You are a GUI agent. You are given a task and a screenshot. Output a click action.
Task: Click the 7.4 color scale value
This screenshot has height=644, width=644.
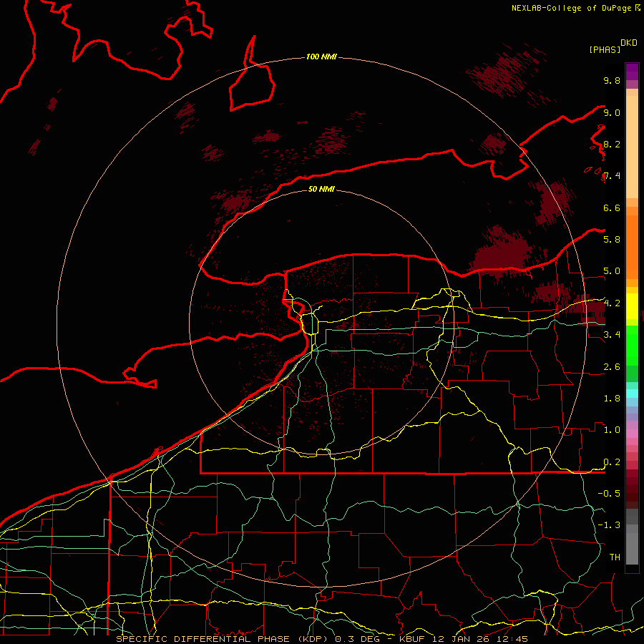pyautogui.click(x=612, y=176)
